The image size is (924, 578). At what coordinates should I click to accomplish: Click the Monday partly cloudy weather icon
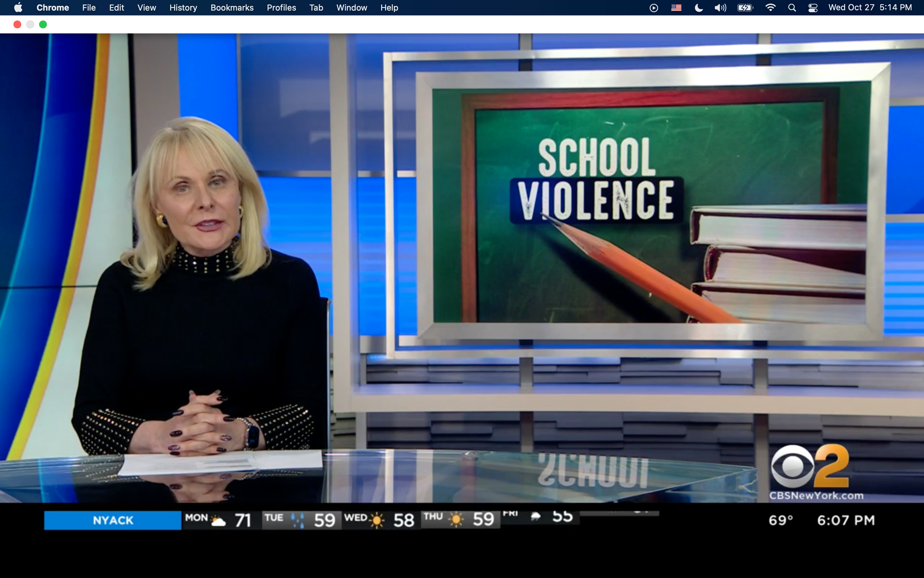pyautogui.click(x=218, y=521)
